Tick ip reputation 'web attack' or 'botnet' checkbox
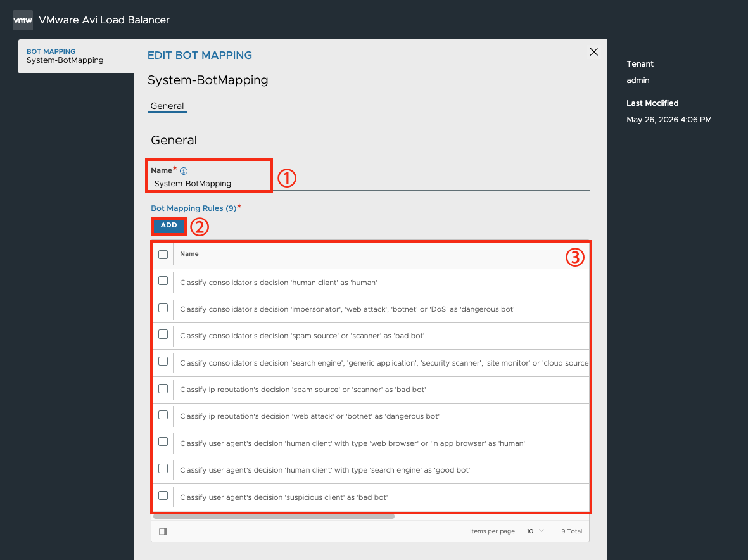The image size is (748, 560). (x=163, y=415)
